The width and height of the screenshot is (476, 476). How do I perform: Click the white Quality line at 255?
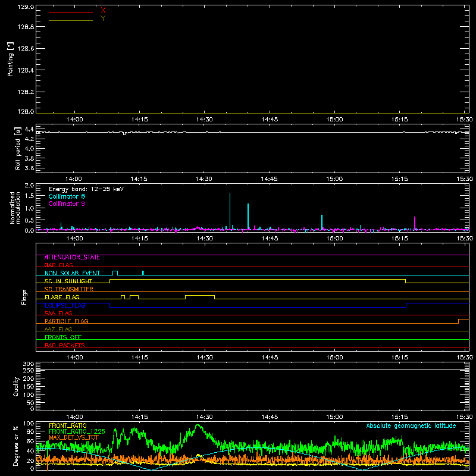(252, 369)
